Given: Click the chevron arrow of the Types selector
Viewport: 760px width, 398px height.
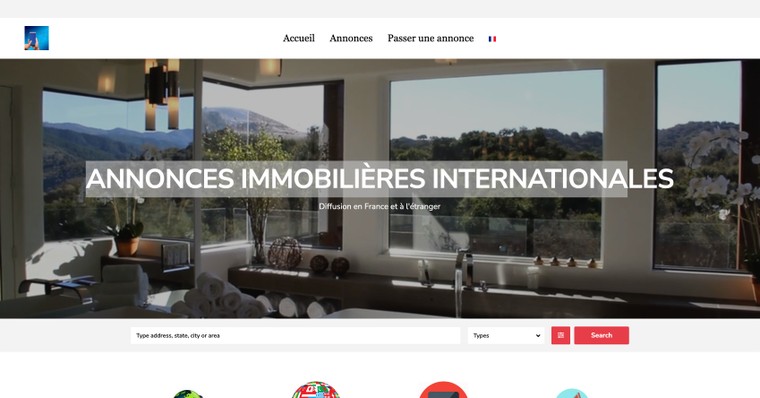Looking at the screenshot, I should [x=538, y=335].
